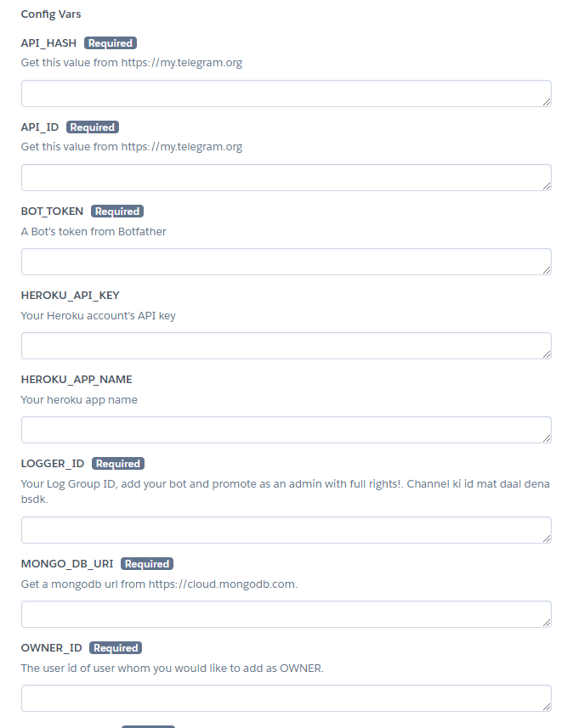Click the OWNER_ID text field
The height and width of the screenshot is (728, 573).
[x=286, y=698]
